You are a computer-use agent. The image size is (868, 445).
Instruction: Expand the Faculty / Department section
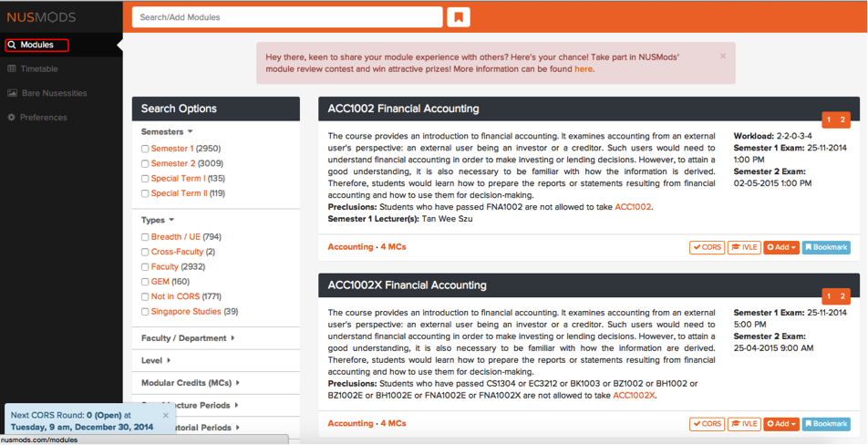click(188, 338)
